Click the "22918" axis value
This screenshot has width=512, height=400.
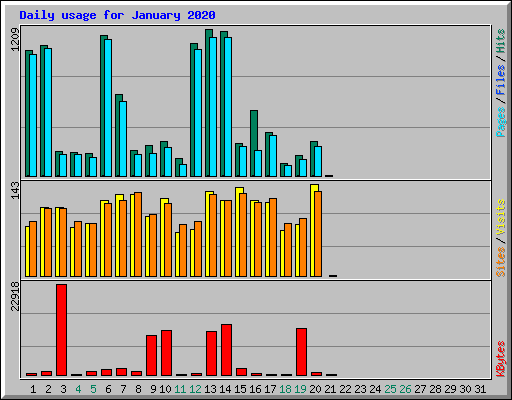coord(15,296)
